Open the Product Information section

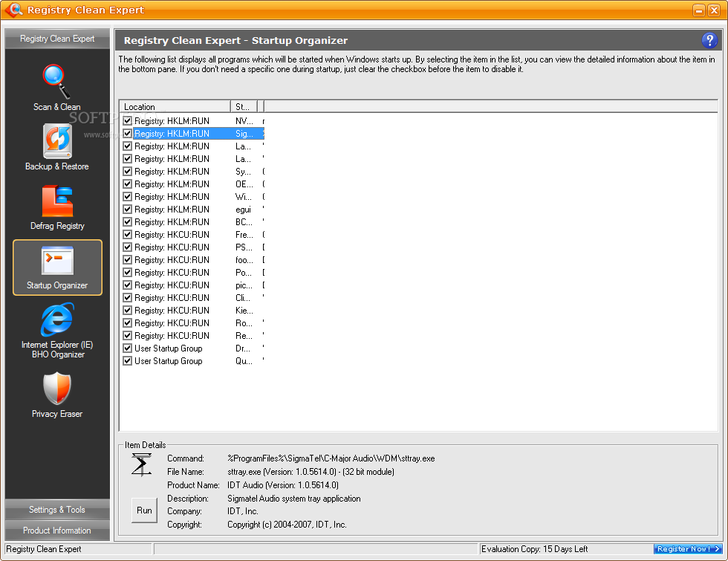(x=57, y=531)
